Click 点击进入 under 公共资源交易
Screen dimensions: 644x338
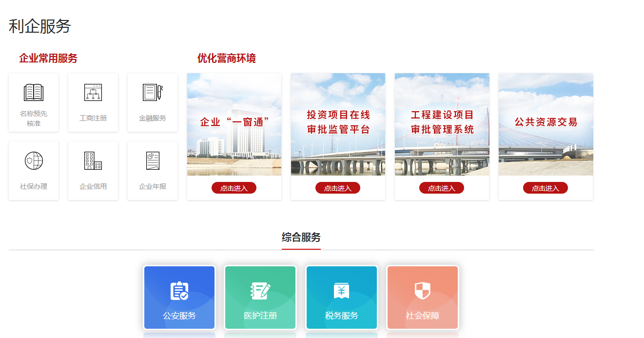point(546,188)
